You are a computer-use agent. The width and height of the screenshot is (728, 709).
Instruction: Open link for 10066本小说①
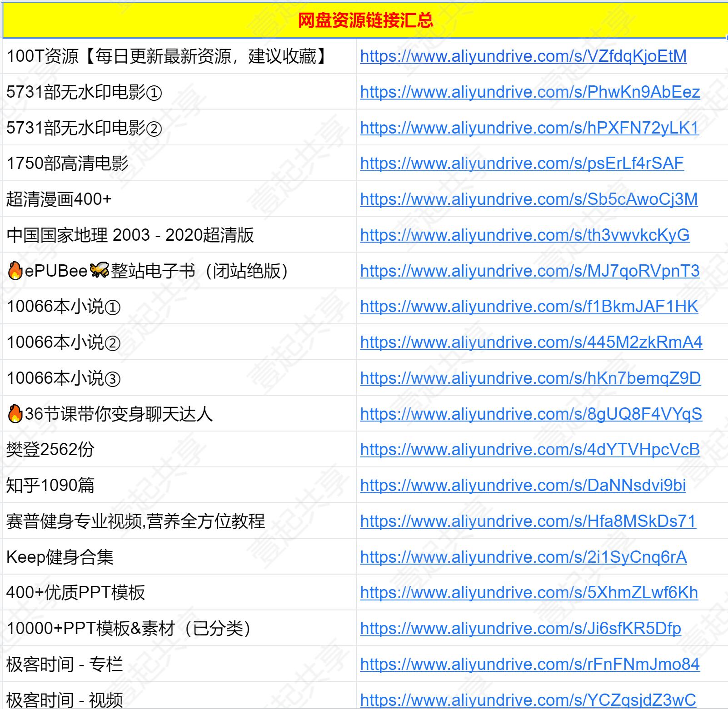(529, 307)
